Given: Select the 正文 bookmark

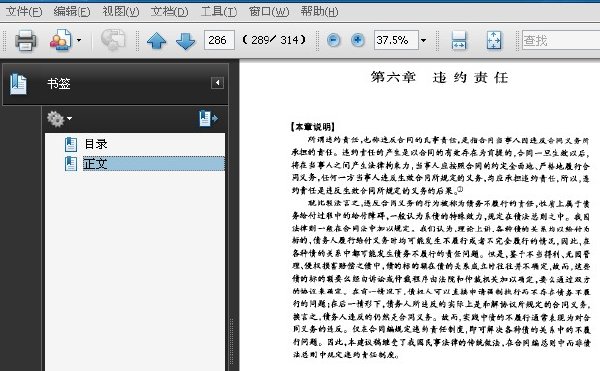Looking at the screenshot, I should (153, 164).
